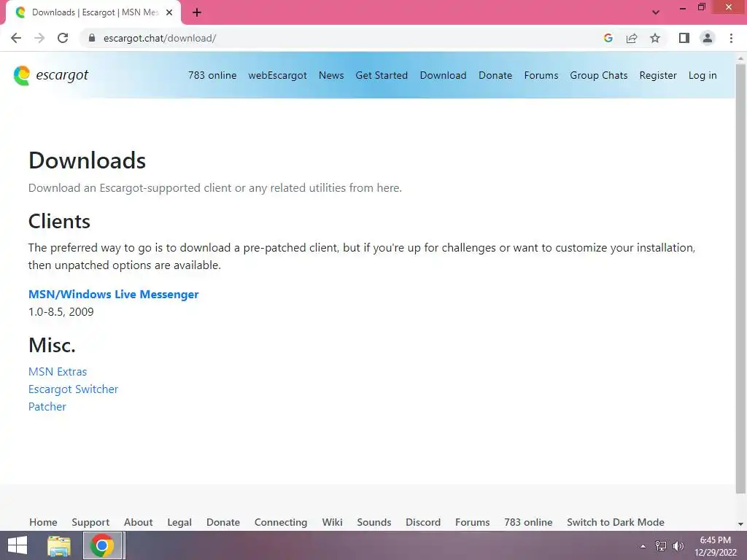This screenshot has width=747, height=560.
Task: Click the Downloads heading text
Action: click(88, 160)
